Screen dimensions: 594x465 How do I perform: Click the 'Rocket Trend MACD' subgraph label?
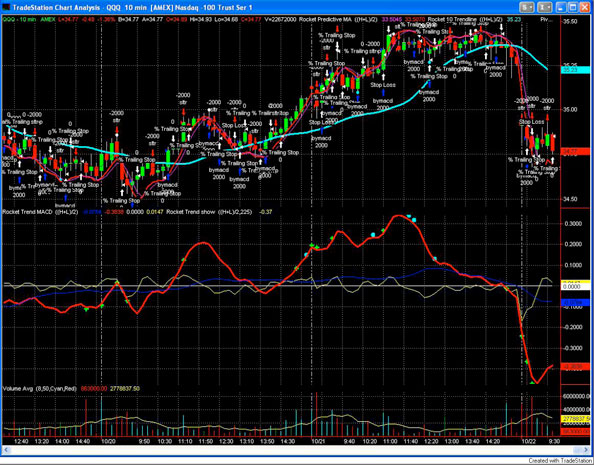pos(27,212)
